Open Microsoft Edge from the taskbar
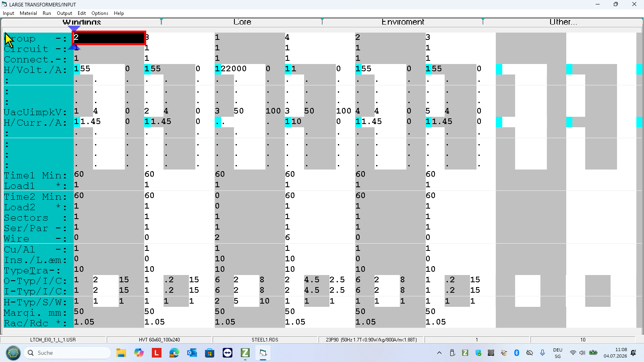Screen dimensions: 644x362 coord(174,353)
